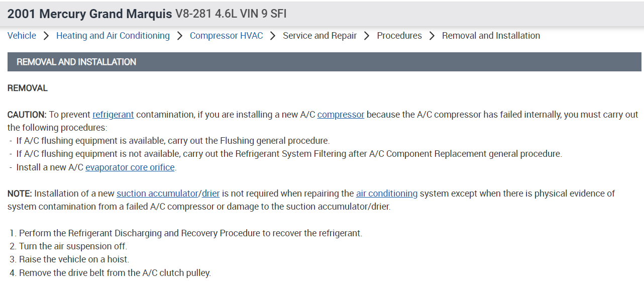This screenshot has height=281, width=644.
Task: Click the chevron after the Vehicle breadcrumb
Action: click(46, 36)
